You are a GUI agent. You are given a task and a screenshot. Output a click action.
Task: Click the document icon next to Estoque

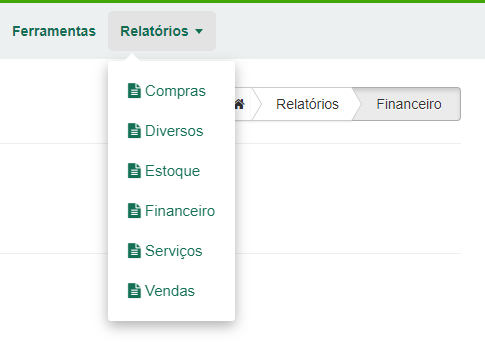(134, 171)
